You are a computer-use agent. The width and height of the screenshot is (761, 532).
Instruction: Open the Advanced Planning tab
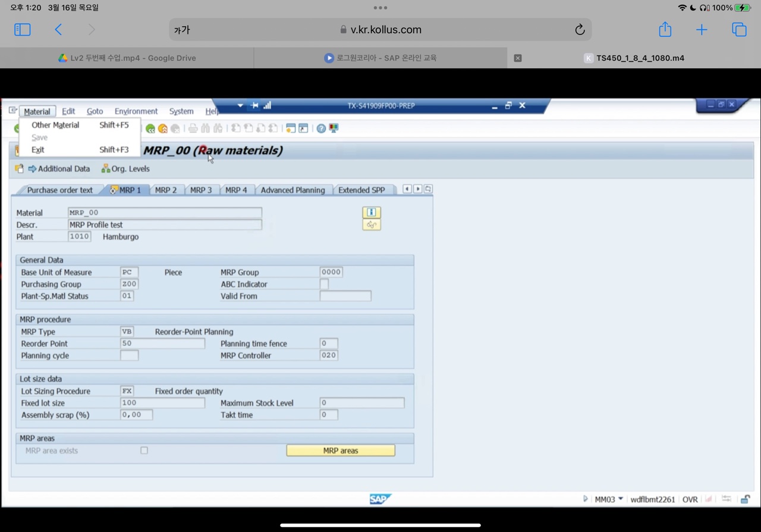(x=293, y=190)
